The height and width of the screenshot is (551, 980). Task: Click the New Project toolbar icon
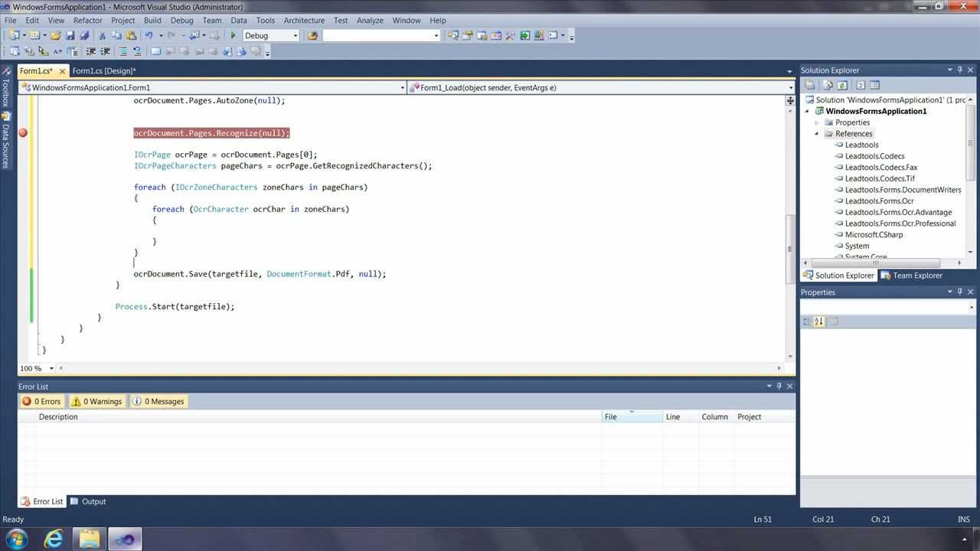[x=14, y=35]
